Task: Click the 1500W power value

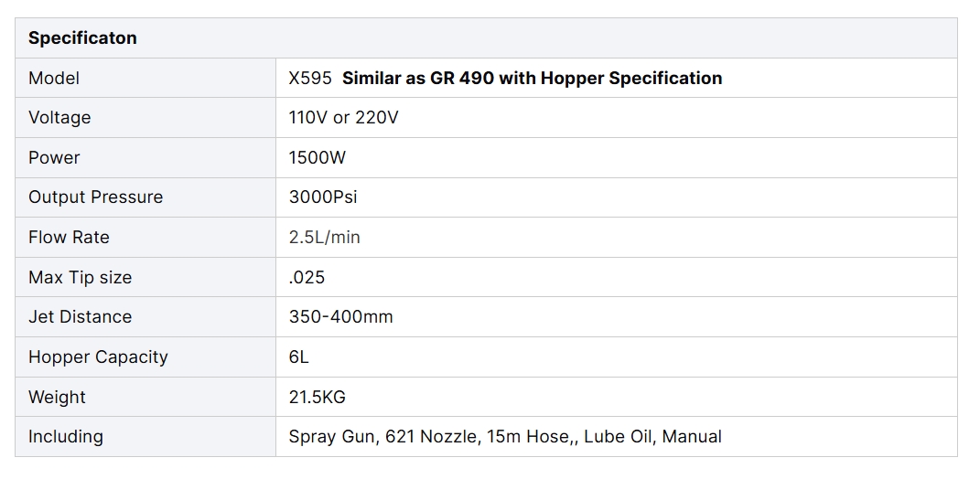Action: tap(318, 158)
